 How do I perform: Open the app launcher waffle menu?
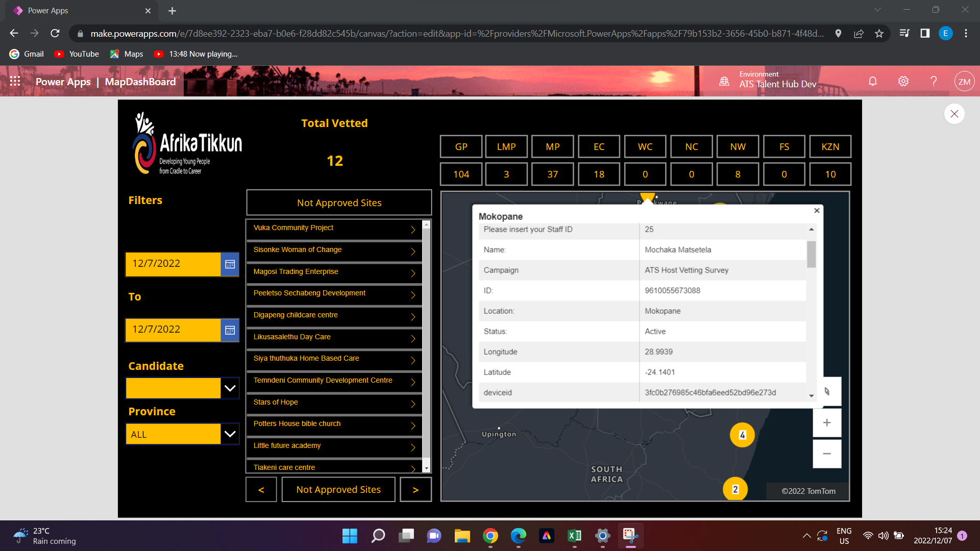(15, 81)
